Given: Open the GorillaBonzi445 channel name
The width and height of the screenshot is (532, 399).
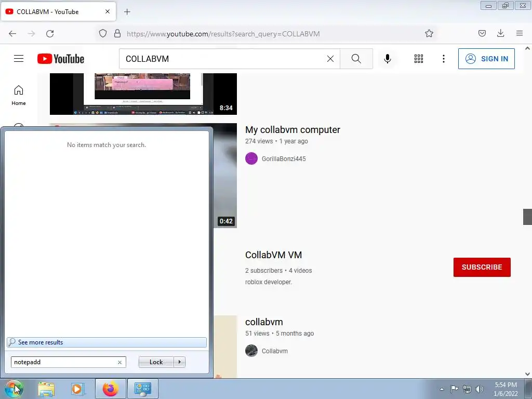Looking at the screenshot, I should (284, 159).
